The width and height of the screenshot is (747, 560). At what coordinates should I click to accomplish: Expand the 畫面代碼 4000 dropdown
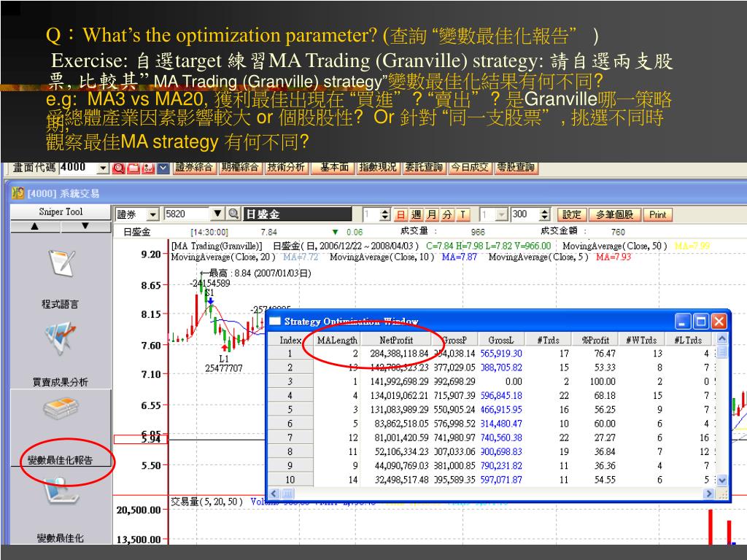point(103,168)
